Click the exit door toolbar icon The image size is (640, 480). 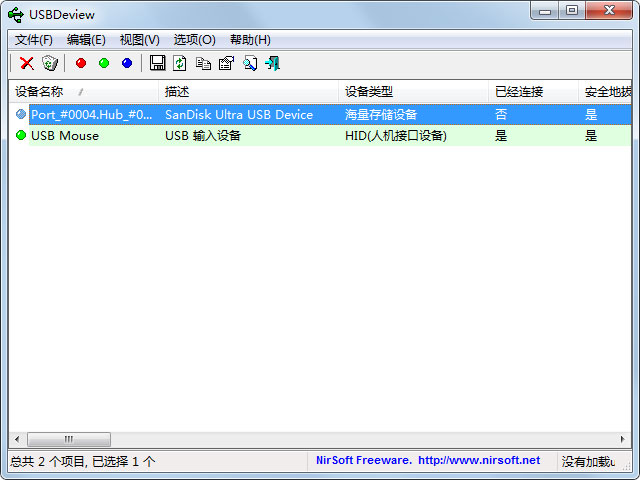(x=272, y=63)
